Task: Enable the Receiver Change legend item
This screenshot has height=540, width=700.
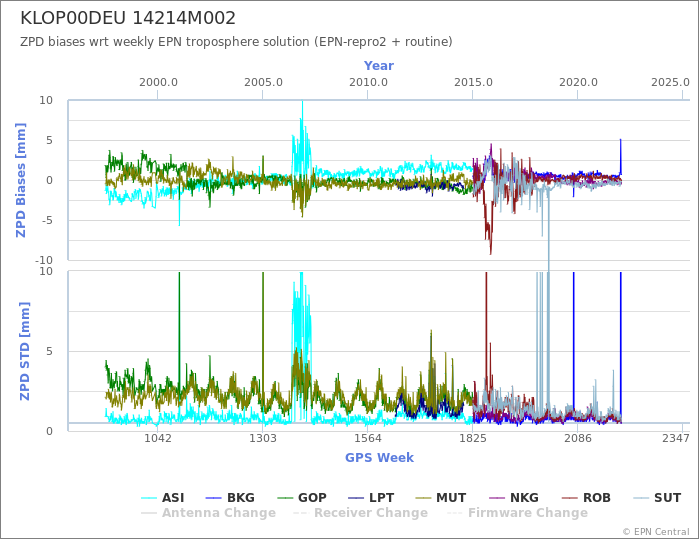Action: pyautogui.click(x=360, y=513)
